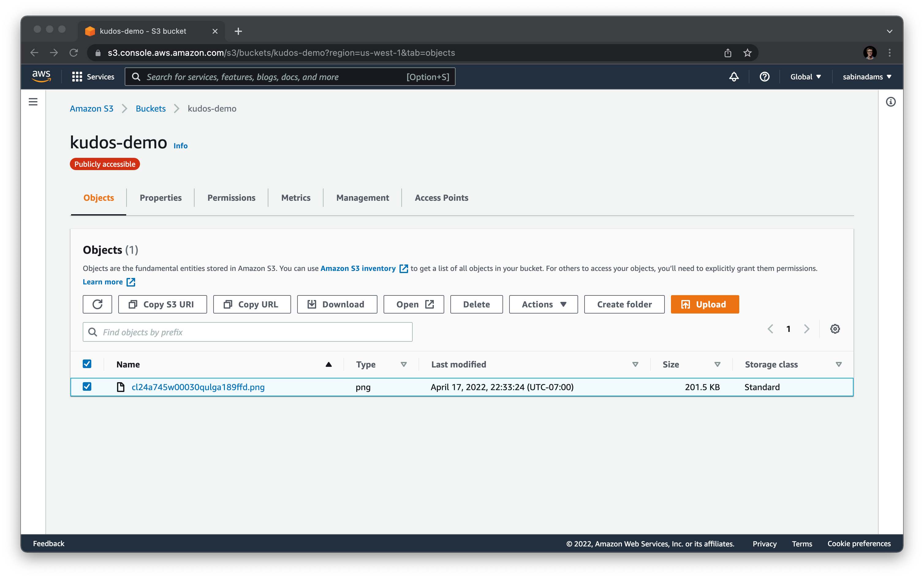Open the sabinadams account menu
The image size is (924, 578).
867,77
